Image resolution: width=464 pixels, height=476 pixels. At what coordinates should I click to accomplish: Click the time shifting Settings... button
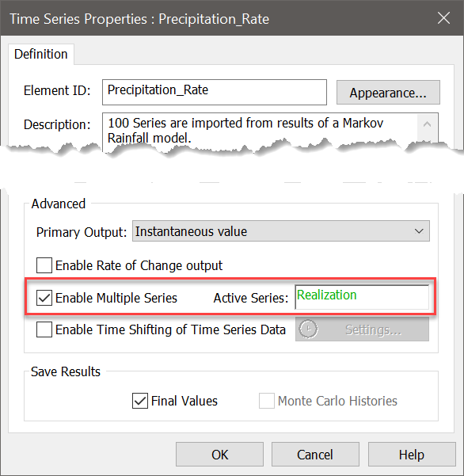[x=363, y=329]
